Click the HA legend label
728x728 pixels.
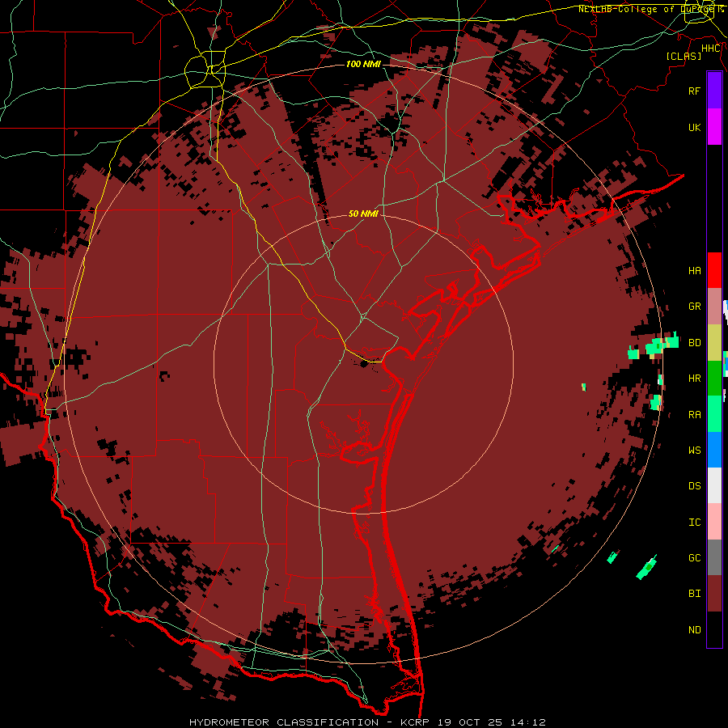point(695,271)
